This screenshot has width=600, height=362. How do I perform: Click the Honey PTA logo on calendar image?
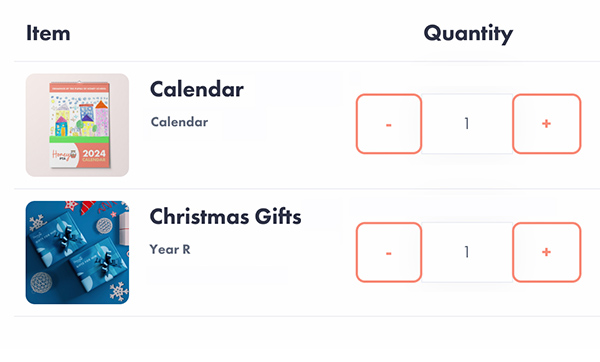(x=64, y=155)
